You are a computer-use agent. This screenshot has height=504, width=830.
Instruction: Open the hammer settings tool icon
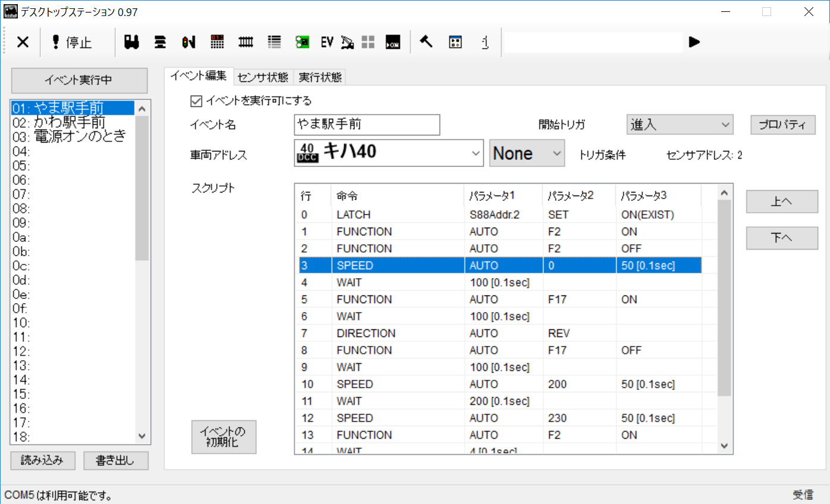coord(426,42)
